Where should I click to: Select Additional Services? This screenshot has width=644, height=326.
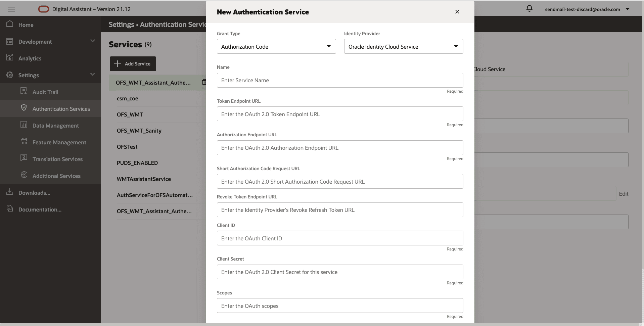tap(56, 176)
